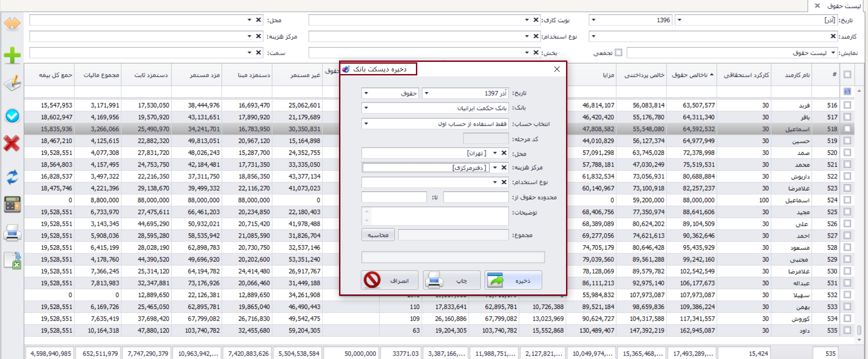
Task: Switch to the 'لیست حقوق' tab
Action: 844,5
